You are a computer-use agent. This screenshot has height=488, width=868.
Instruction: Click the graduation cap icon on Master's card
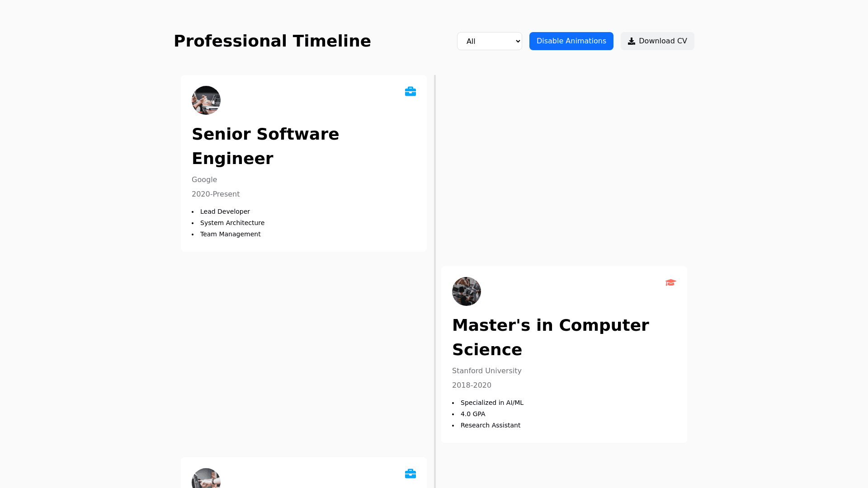(x=670, y=282)
